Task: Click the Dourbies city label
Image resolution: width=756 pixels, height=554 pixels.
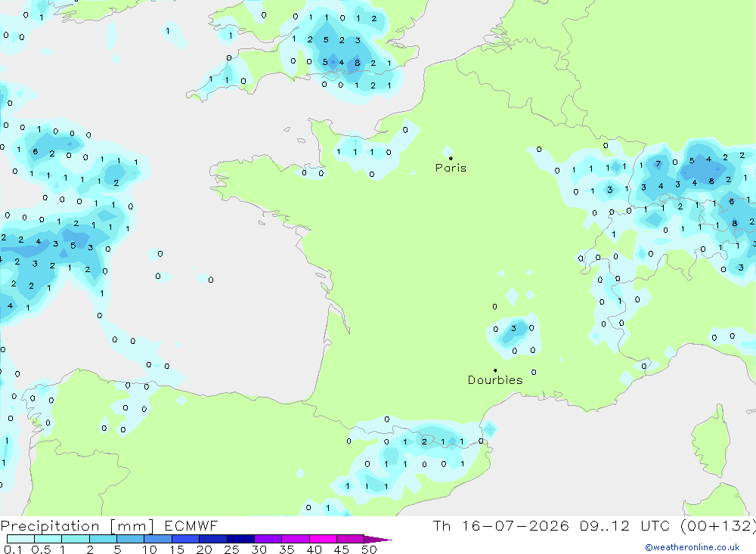Action: [x=495, y=380]
